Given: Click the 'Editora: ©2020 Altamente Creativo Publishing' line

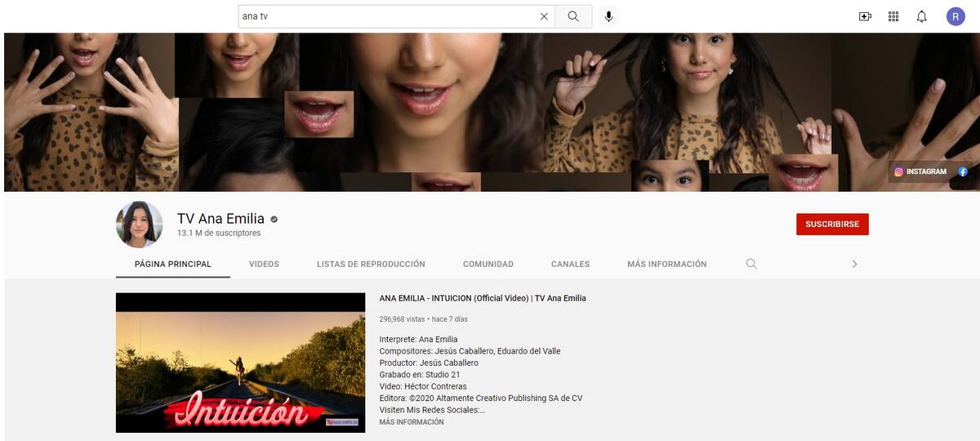Looking at the screenshot, I should (x=481, y=399).
